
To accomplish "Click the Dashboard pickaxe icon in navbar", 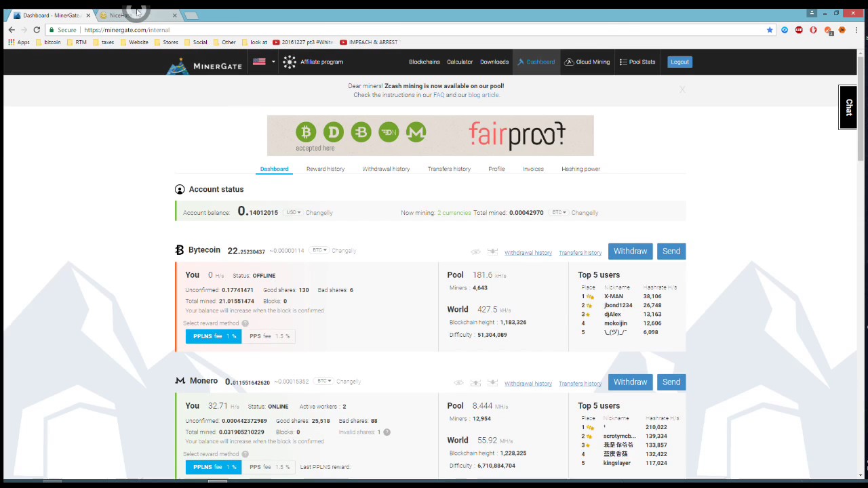I will pyautogui.click(x=521, y=62).
